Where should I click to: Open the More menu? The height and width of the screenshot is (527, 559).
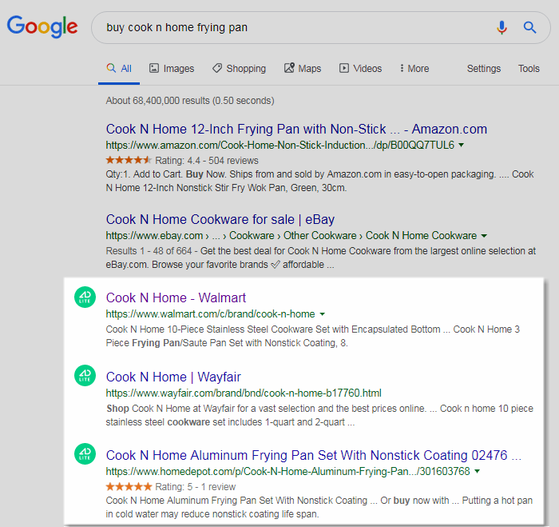414,68
